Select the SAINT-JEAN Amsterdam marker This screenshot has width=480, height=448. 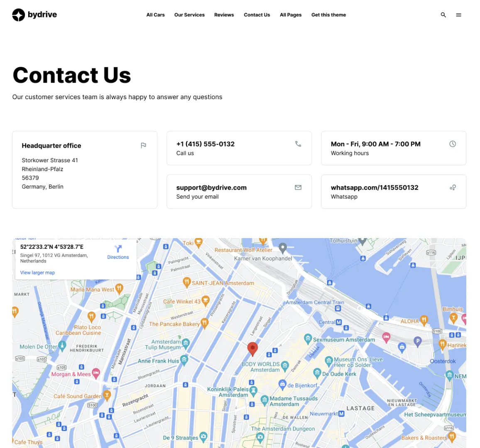pos(186,282)
